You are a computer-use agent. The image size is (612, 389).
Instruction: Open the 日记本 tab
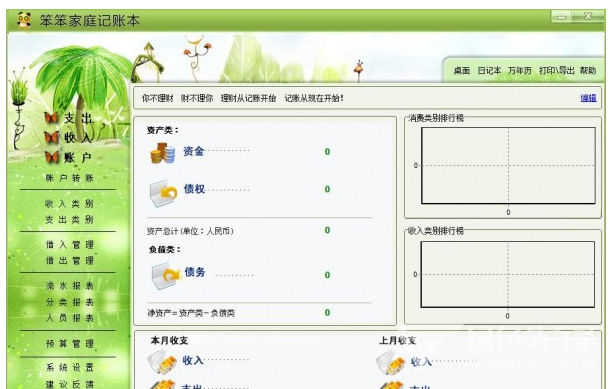(489, 71)
